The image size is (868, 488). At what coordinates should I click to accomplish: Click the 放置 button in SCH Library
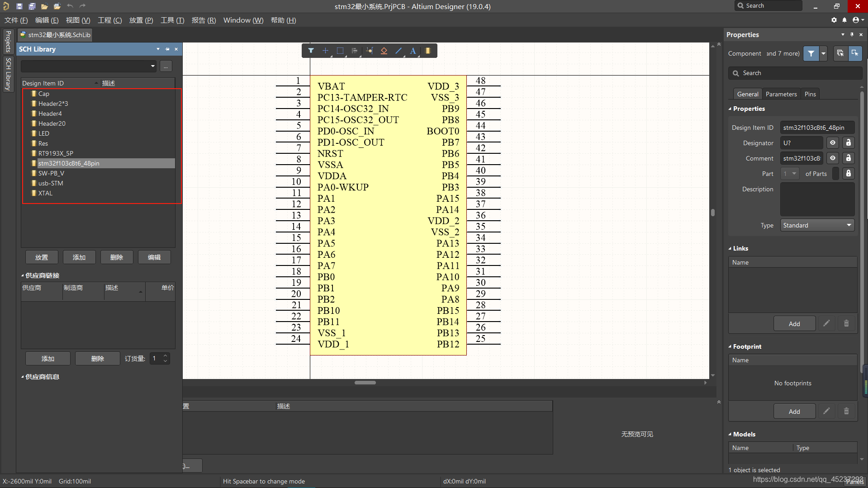pyautogui.click(x=42, y=257)
